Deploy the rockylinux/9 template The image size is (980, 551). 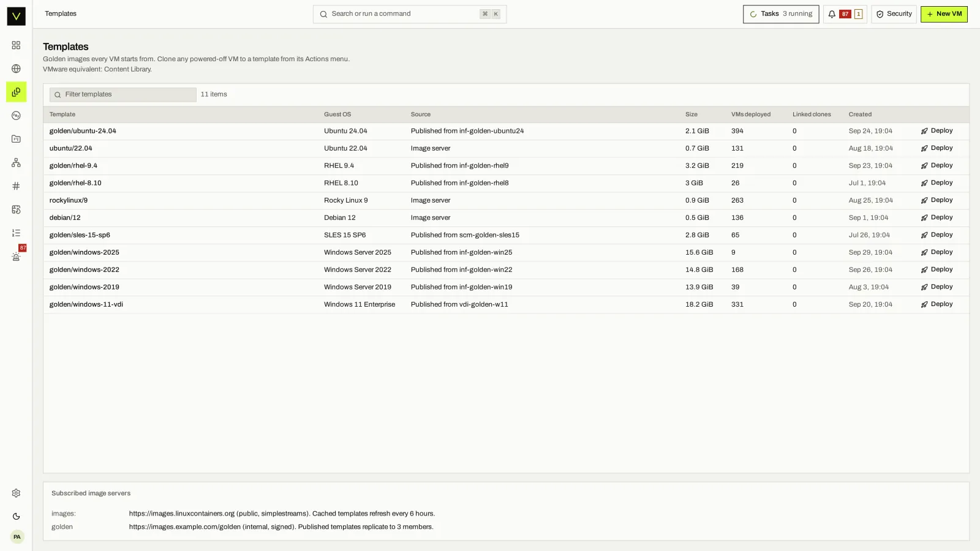tap(937, 200)
